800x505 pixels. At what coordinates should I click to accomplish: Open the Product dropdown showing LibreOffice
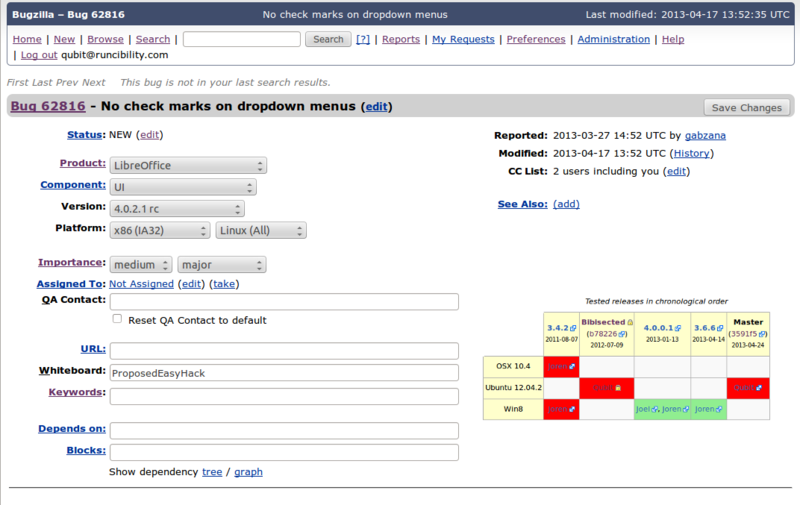tap(188, 165)
